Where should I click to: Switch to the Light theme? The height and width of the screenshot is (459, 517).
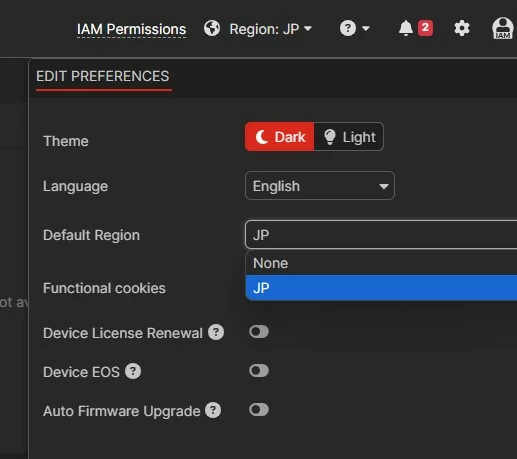click(349, 137)
